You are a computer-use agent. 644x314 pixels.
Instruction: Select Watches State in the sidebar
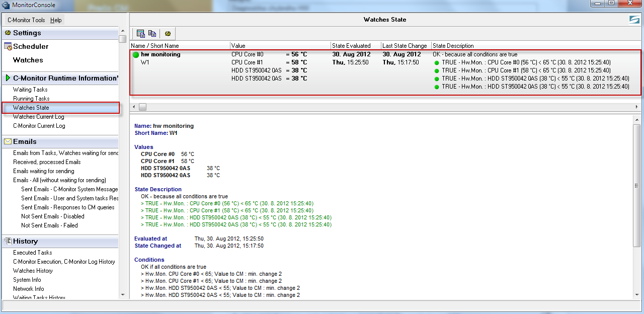(31, 108)
